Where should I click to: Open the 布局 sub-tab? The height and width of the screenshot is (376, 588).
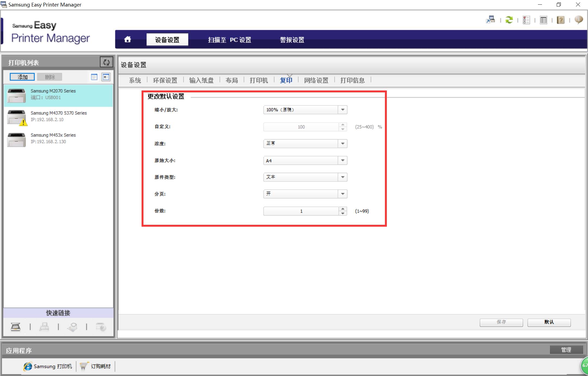click(x=232, y=80)
